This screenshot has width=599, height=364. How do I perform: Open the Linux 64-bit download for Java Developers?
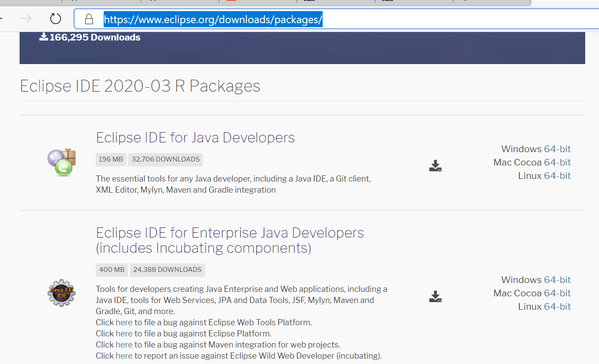click(557, 175)
